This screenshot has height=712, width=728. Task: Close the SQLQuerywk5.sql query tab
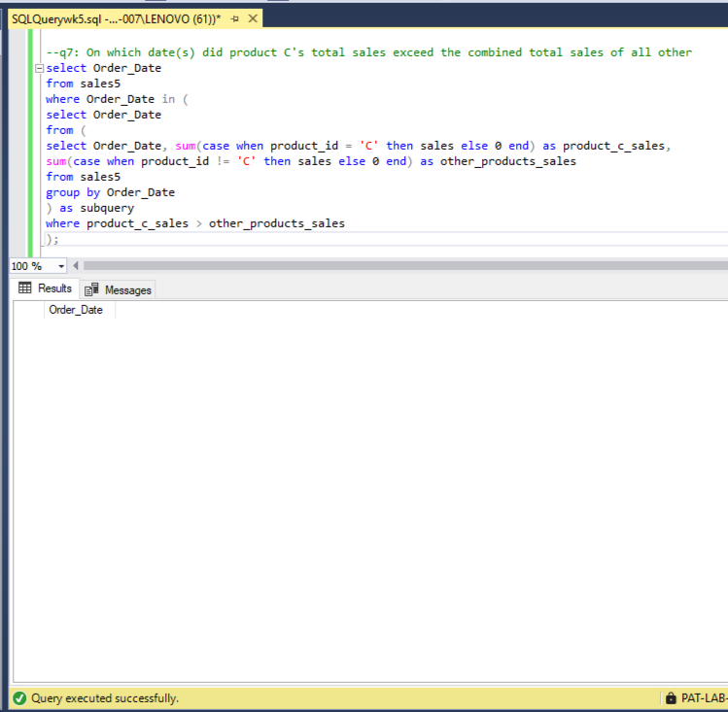click(253, 18)
